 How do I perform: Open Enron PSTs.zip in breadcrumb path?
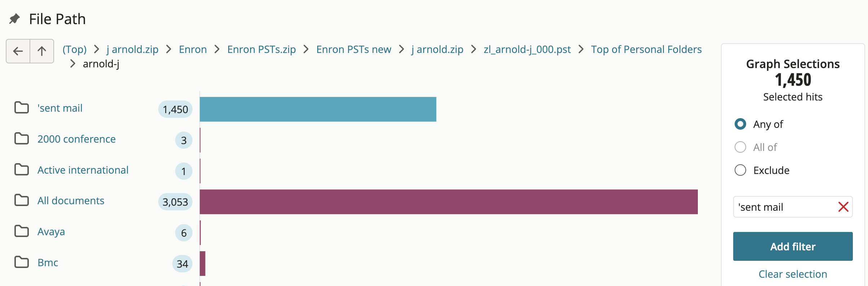point(261,49)
